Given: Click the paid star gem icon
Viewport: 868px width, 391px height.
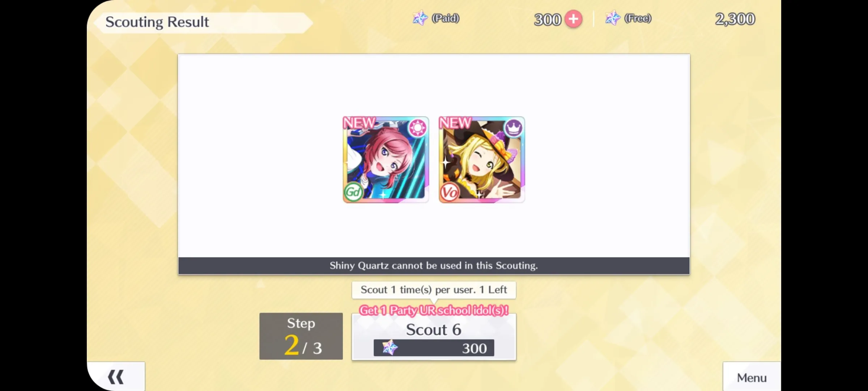Looking at the screenshot, I should 420,18.
